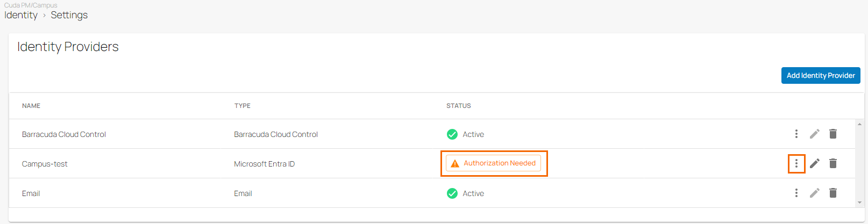Viewport: 868px width, 224px height.
Task: Go to Identity in the breadcrumb
Action: click(21, 15)
